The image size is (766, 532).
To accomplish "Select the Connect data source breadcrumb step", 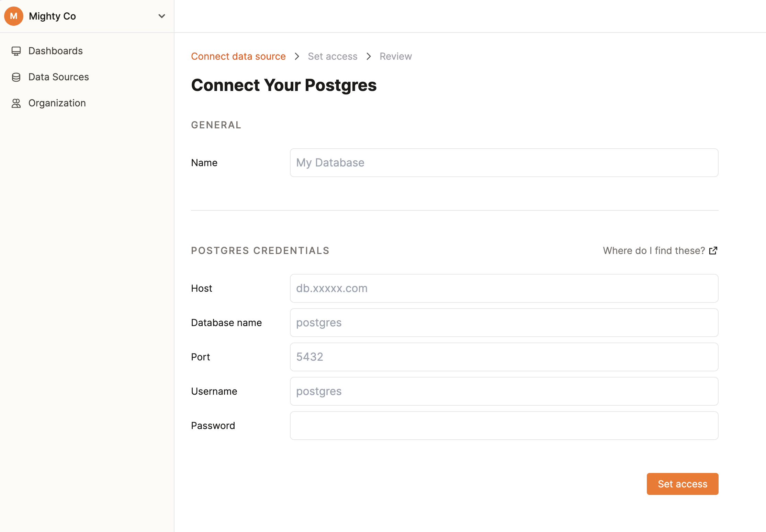I will (238, 56).
